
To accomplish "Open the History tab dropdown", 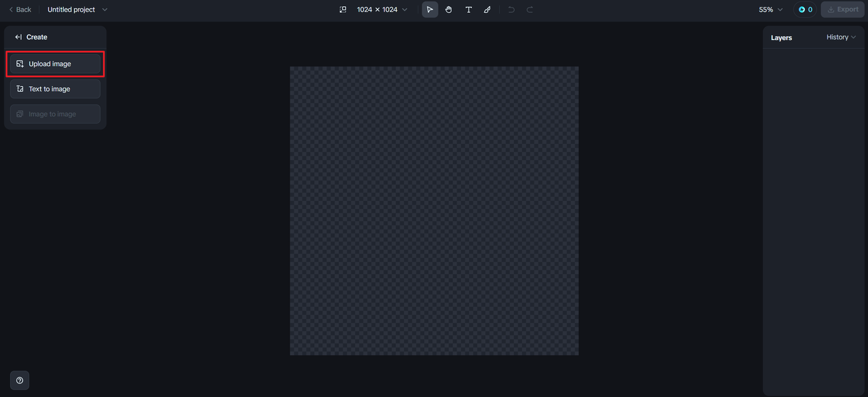I will [x=841, y=37].
